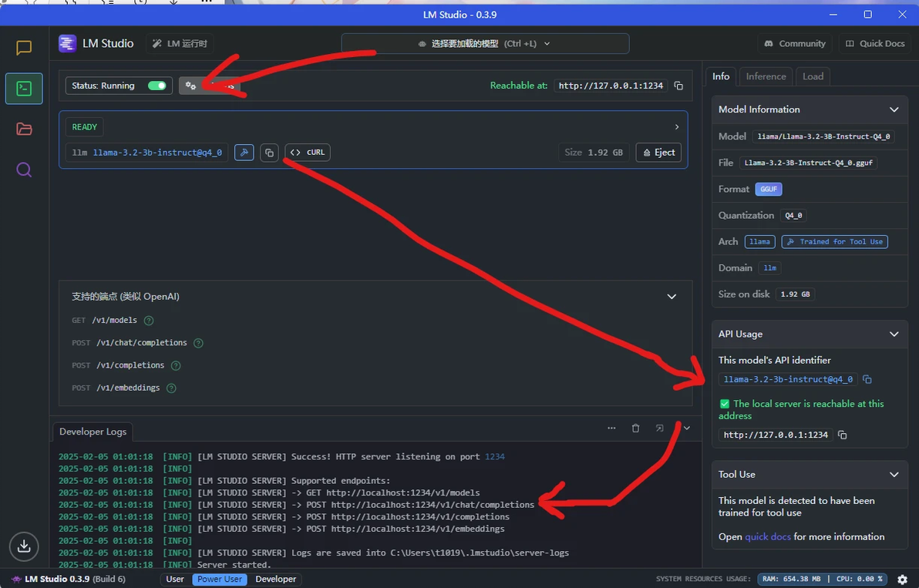Click the http://127.0.0.1:1234 Reachable at address

click(x=611, y=86)
